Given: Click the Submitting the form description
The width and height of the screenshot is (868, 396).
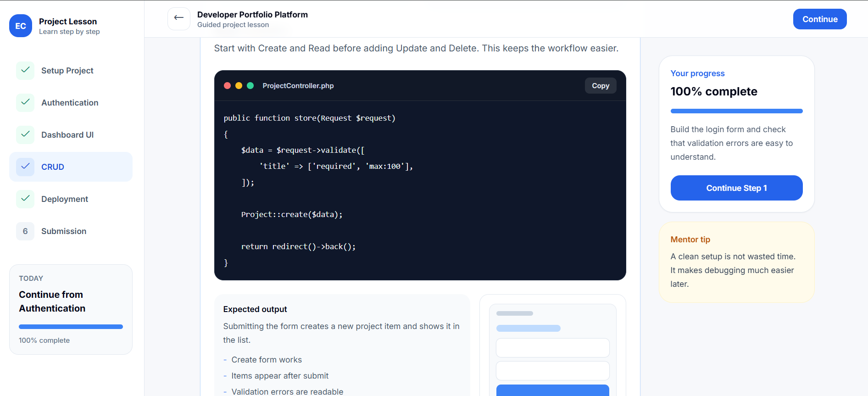Looking at the screenshot, I should coord(341,333).
